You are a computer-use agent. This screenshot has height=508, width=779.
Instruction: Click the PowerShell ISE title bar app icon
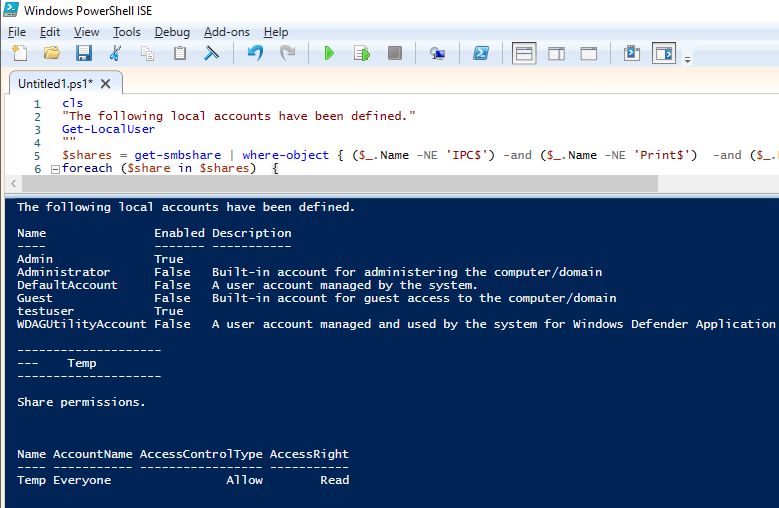11,9
